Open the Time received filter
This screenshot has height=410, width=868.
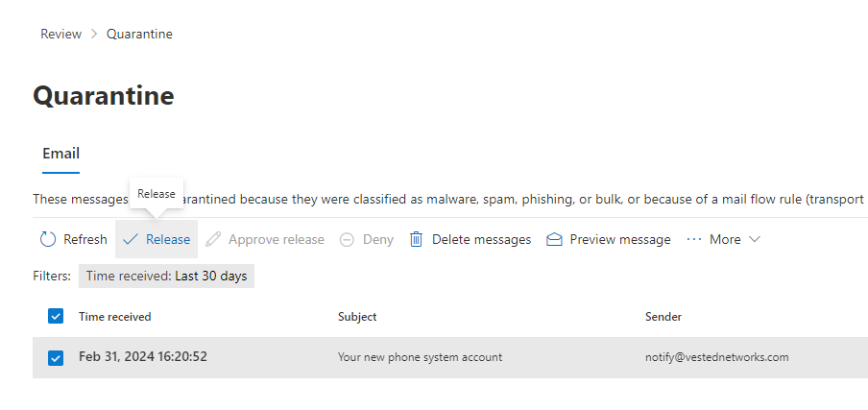[166, 277]
